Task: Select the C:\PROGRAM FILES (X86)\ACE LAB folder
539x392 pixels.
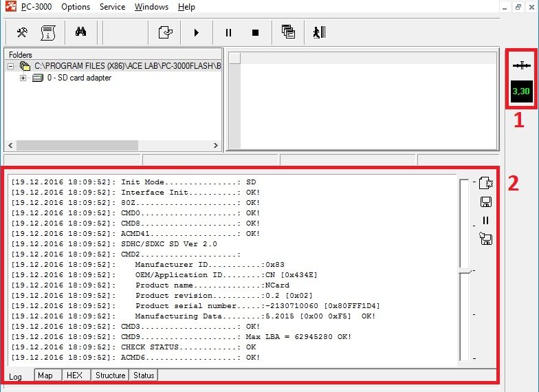Action: pyautogui.click(x=128, y=66)
